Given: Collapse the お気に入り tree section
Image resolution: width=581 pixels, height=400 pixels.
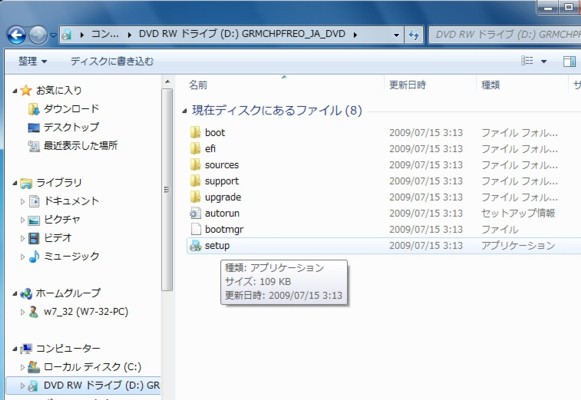Looking at the screenshot, I should point(15,90).
